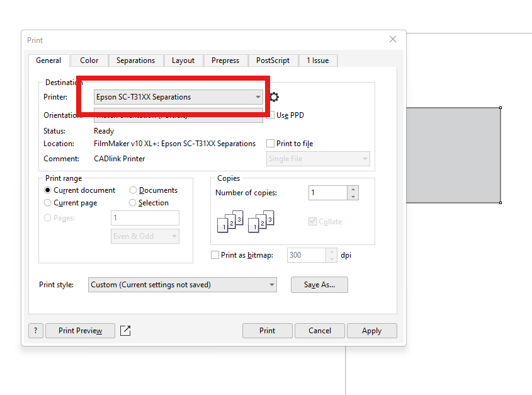
Task: Click the rectangle's top-right selection handle
Action: (x=501, y=108)
